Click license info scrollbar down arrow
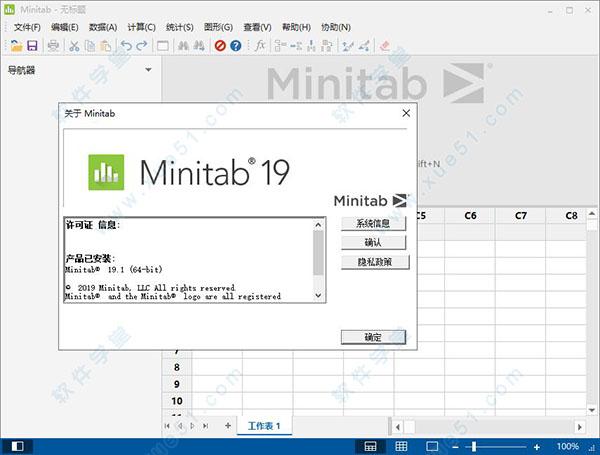 point(318,295)
